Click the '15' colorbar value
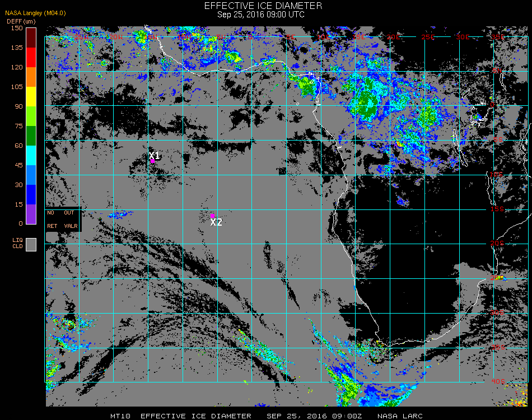Screen dimensions: 532x420 tap(18, 204)
